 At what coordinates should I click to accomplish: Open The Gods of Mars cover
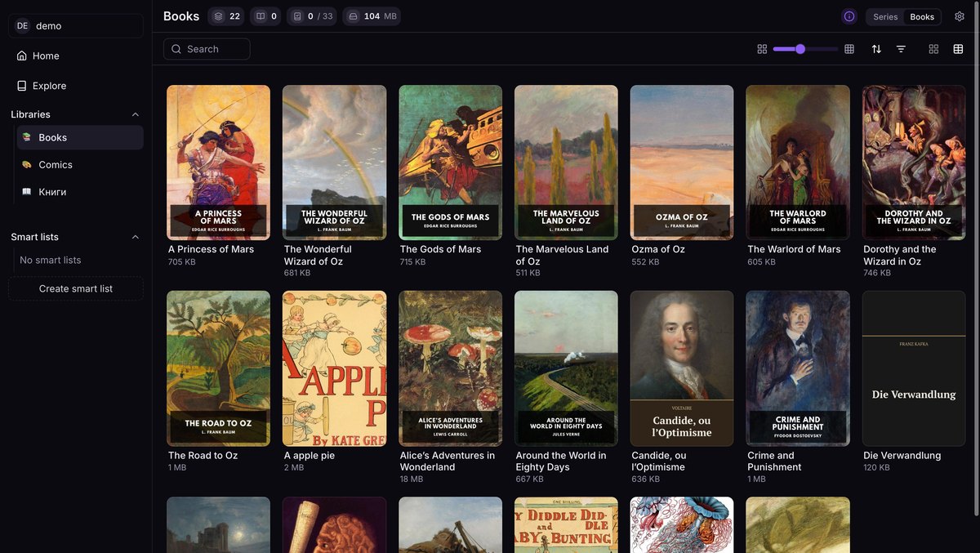point(450,163)
